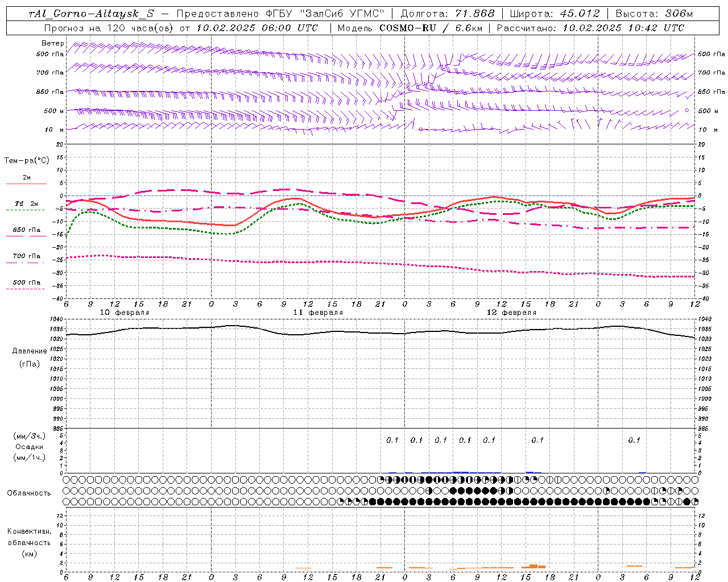Screen dimensions: 728x582
Task: Click the 700 гПа label in temperature legend
Action: pyautogui.click(x=27, y=256)
